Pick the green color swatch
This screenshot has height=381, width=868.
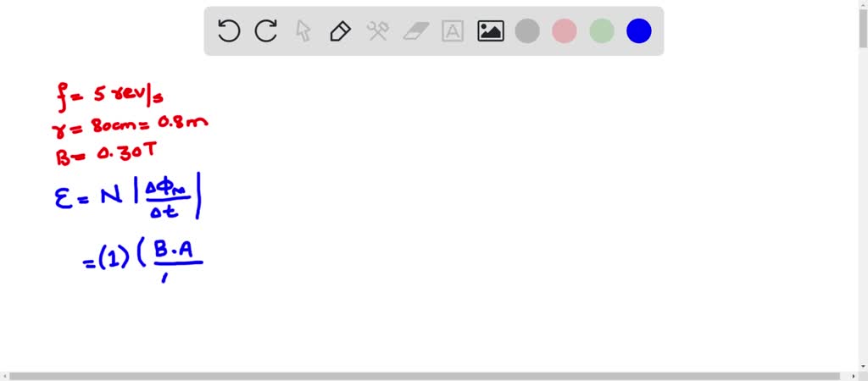tap(602, 31)
